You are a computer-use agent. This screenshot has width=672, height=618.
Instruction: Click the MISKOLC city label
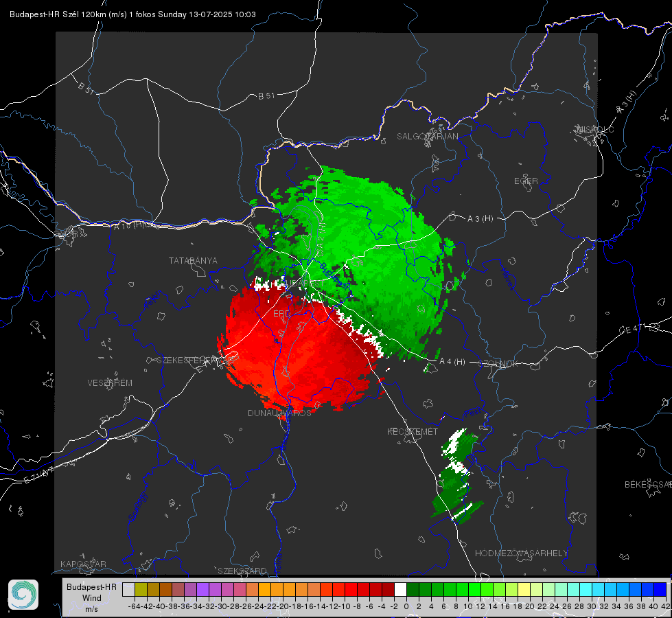[x=595, y=129]
